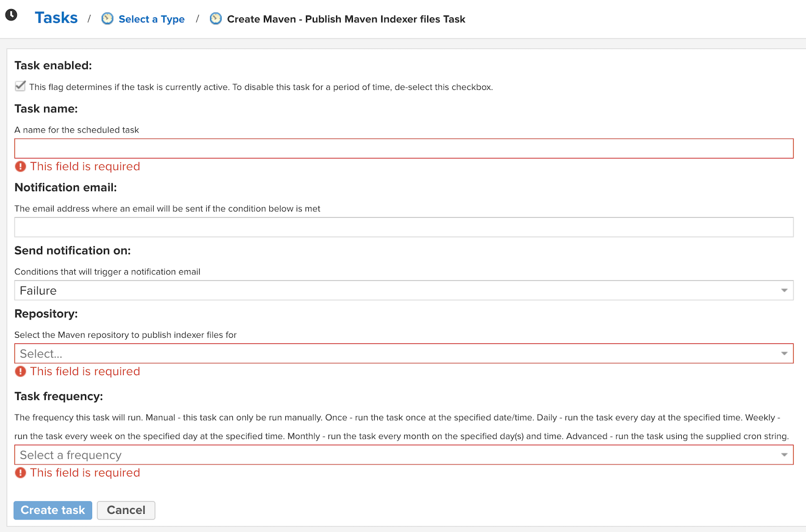The image size is (806, 532).
Task: Click the Cancel button
Action: tap(126, 510)
